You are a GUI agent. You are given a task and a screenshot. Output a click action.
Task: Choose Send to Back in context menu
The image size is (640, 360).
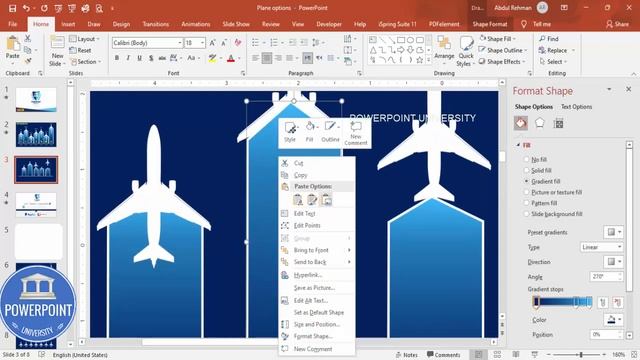[317, 262]
